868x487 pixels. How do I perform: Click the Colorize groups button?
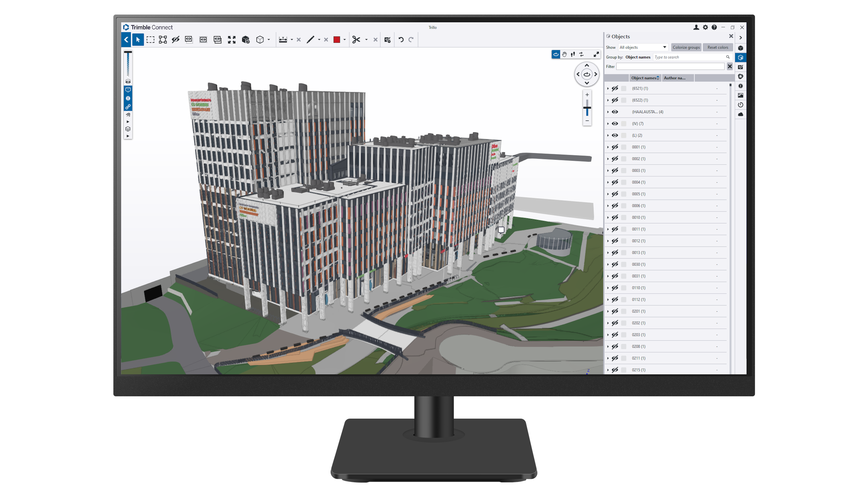coord(686,47)
